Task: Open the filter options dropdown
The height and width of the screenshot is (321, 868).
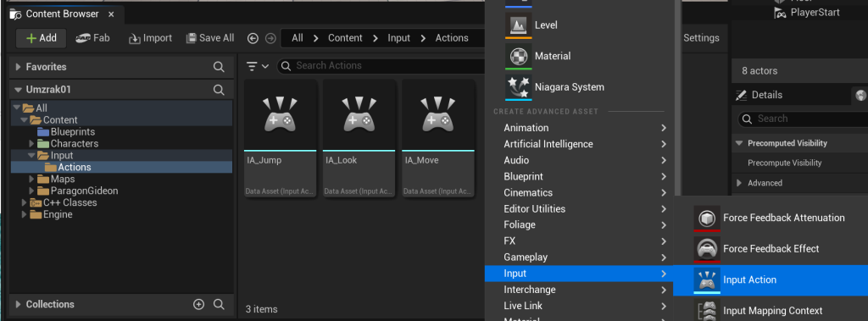Action: click(x=258, y=66)
